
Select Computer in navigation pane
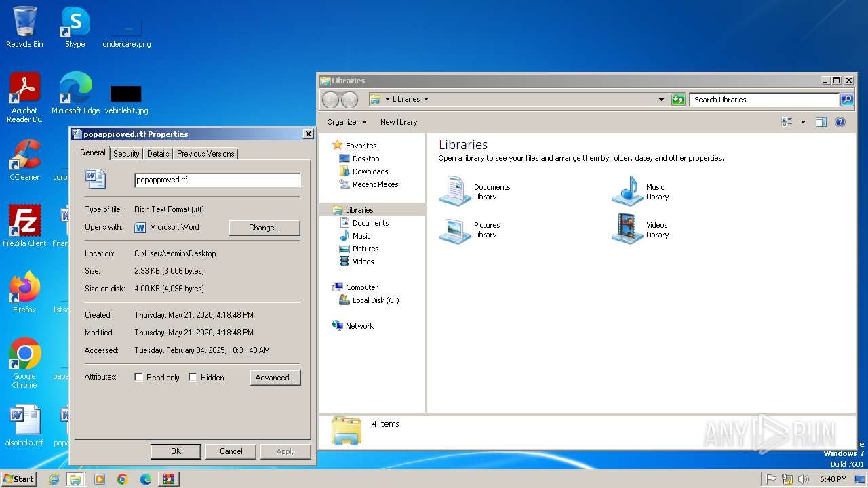pos(361,287)
